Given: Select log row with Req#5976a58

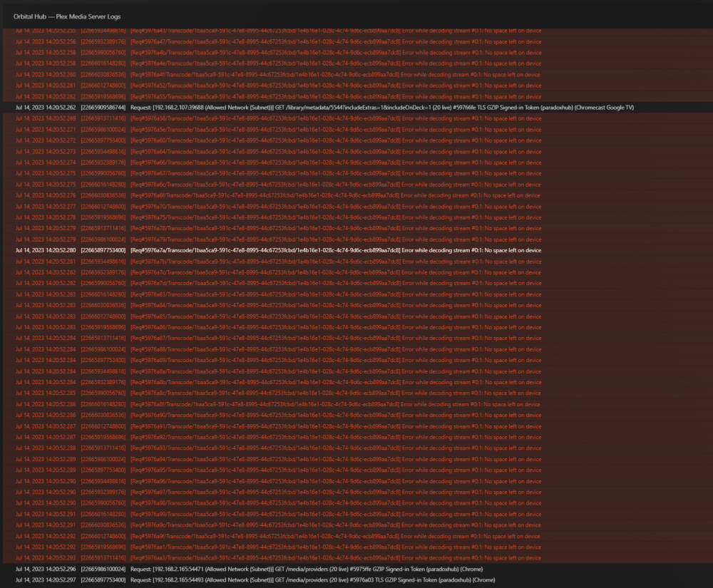Looking at the screenshot, I should [356, 118].
